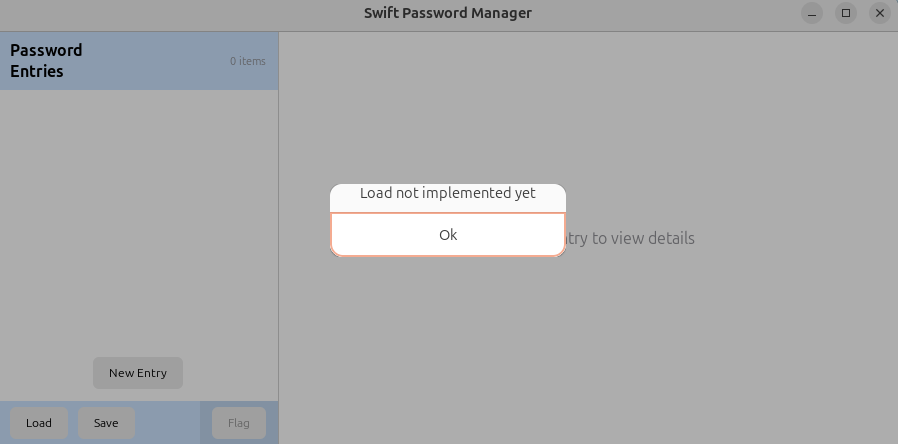
Task: Click the Load not implemented yet message
Action: point(448,193)
